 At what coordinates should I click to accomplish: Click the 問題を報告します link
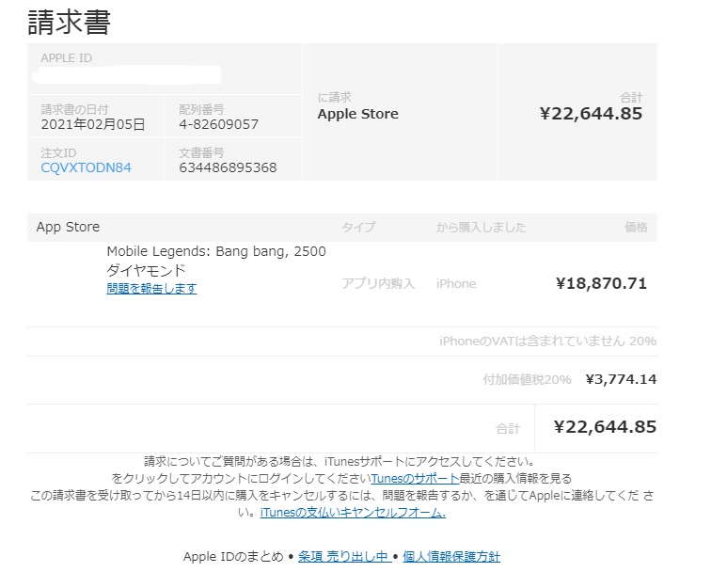coord(151,289)
